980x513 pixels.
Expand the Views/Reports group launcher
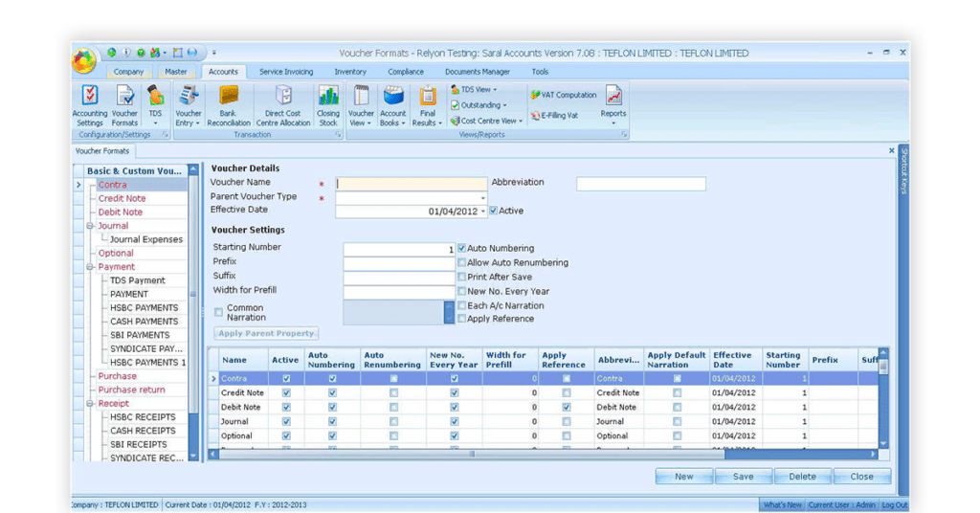point(624,134)
